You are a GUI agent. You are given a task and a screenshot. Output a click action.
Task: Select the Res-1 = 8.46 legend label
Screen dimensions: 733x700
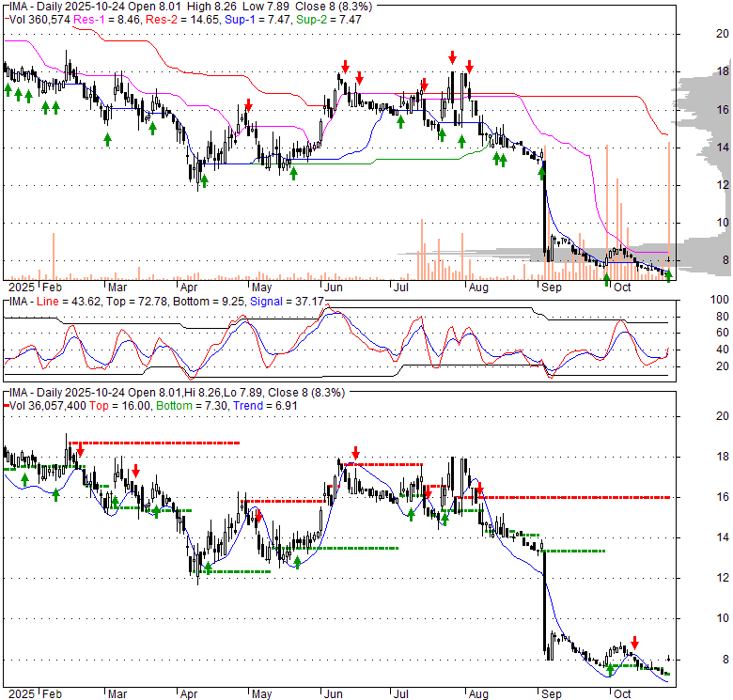96,18
